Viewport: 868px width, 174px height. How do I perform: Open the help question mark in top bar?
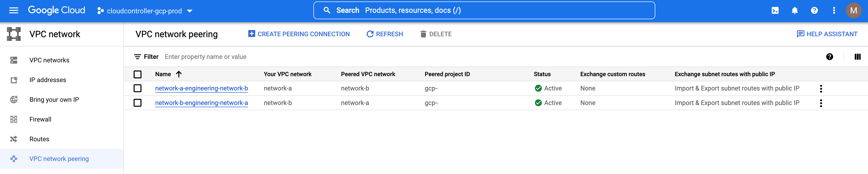coord(814,10)
